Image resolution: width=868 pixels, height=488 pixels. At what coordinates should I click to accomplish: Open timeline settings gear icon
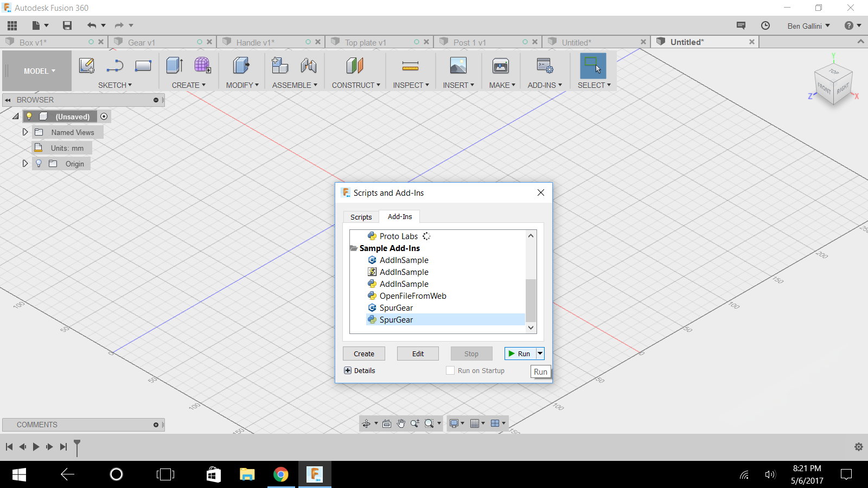[x=859, y=447]
